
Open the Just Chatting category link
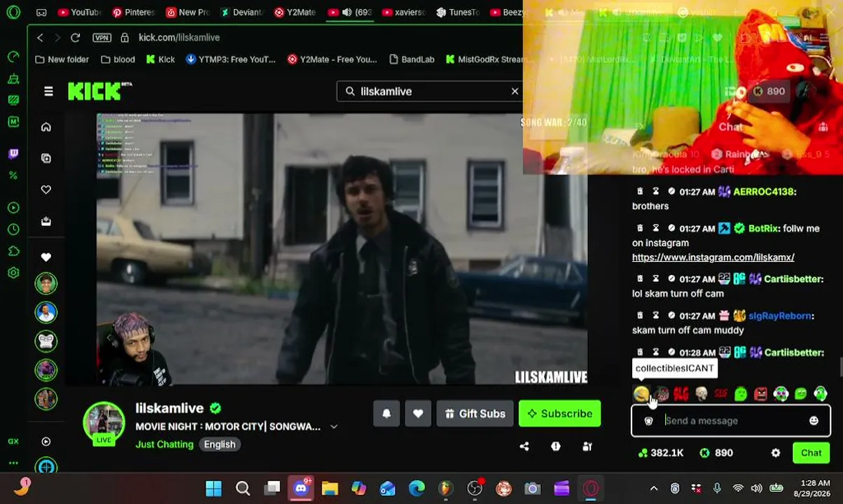[x=165, y=444]
